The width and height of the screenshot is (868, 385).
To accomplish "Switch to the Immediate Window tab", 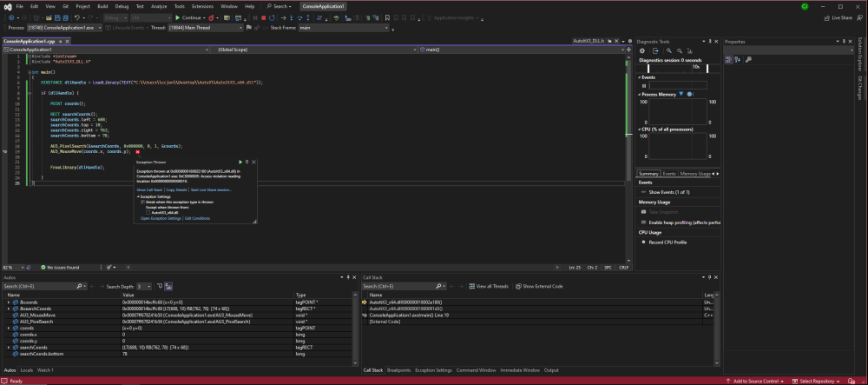I will (x=520, y=370).
